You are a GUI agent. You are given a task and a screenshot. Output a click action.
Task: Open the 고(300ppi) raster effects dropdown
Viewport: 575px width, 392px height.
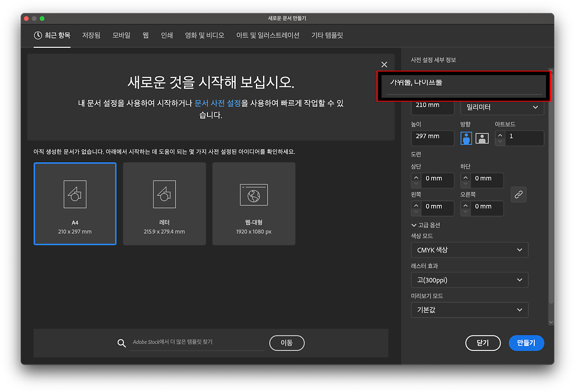click(469, 280)
